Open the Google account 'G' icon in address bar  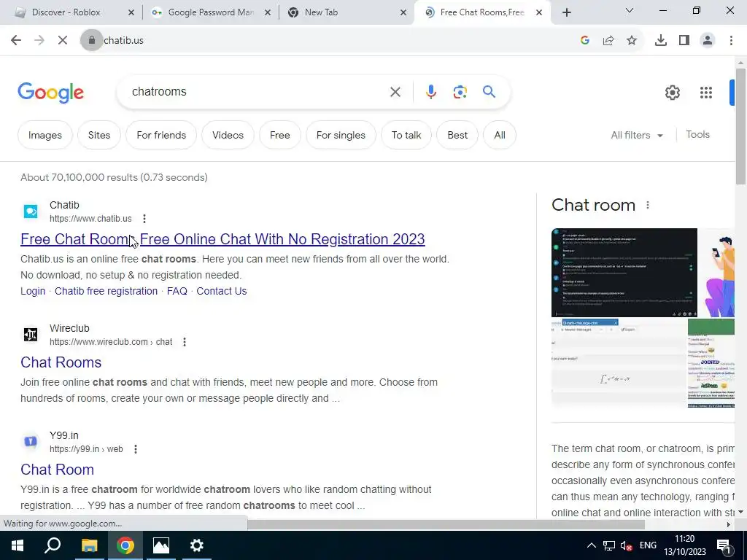click(x=585, y=41)
